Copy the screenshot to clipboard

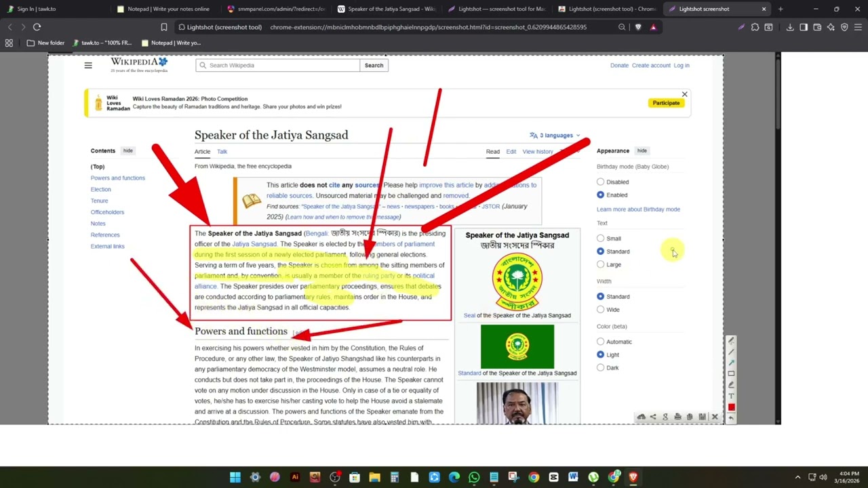coord(690,417)
